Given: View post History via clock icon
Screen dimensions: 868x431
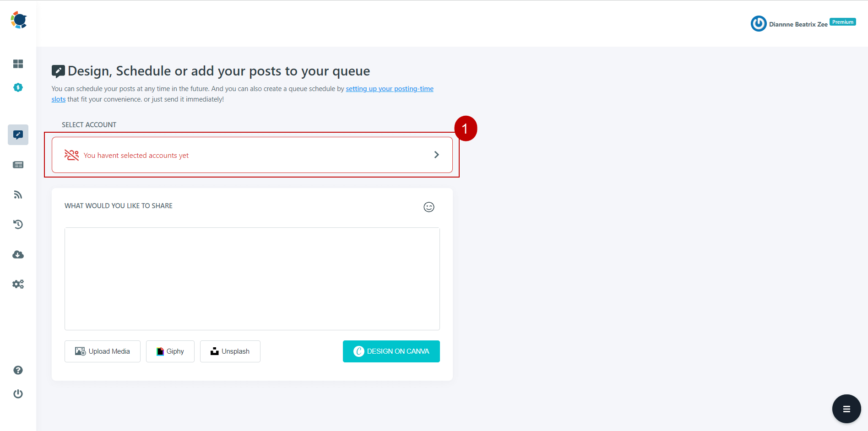Looking at the screenshot, I should [x=18, y=224].
